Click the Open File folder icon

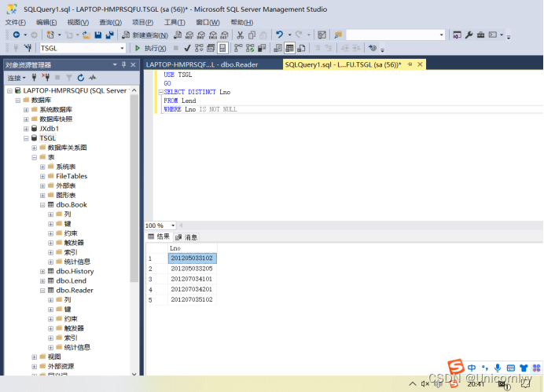86,35
